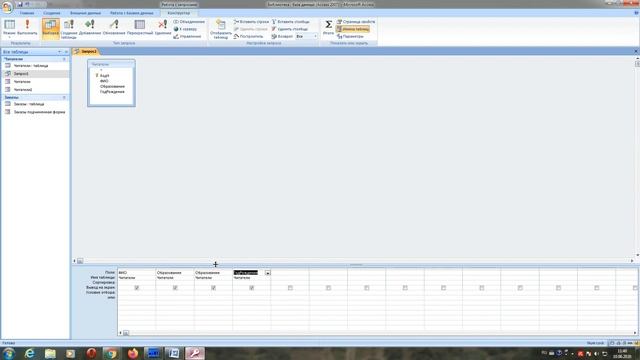
Task: Switch to Работа с базами данных tab
Action: [x=131, y=13]
